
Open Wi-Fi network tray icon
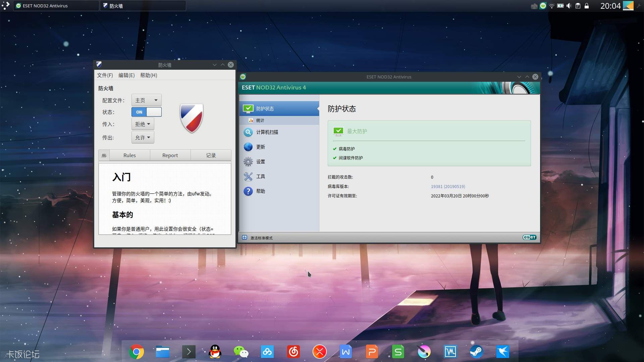click(552, 6)
